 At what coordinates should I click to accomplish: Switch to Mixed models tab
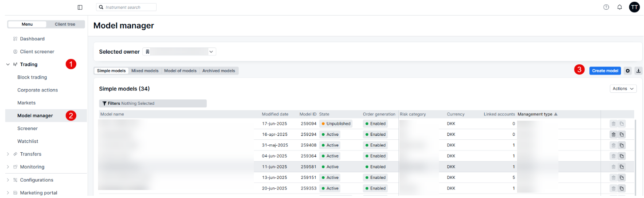145,71
